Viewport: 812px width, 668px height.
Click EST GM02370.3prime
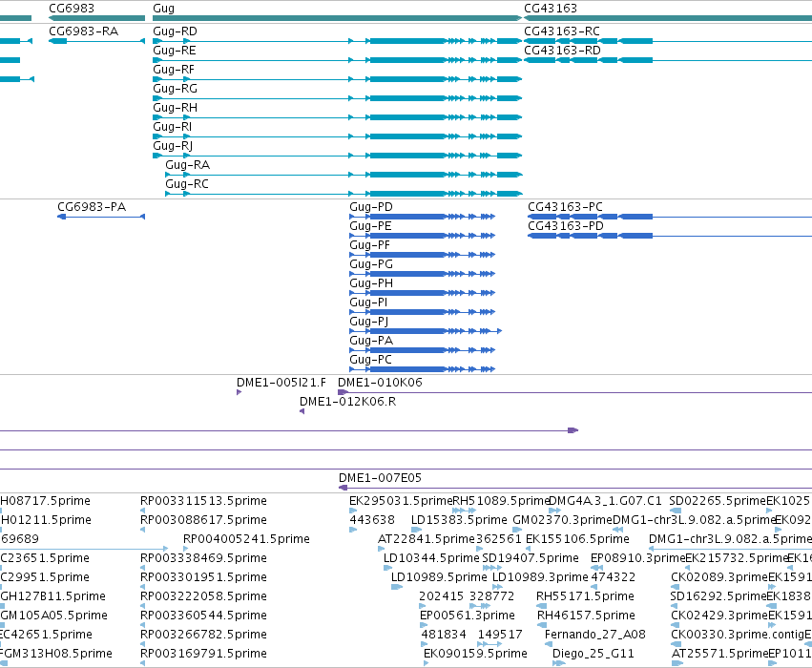(x=562, y=520)
